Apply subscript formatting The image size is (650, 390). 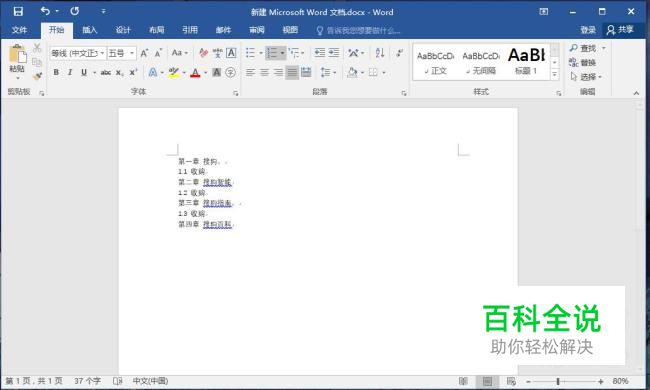(x=119, y=73)
